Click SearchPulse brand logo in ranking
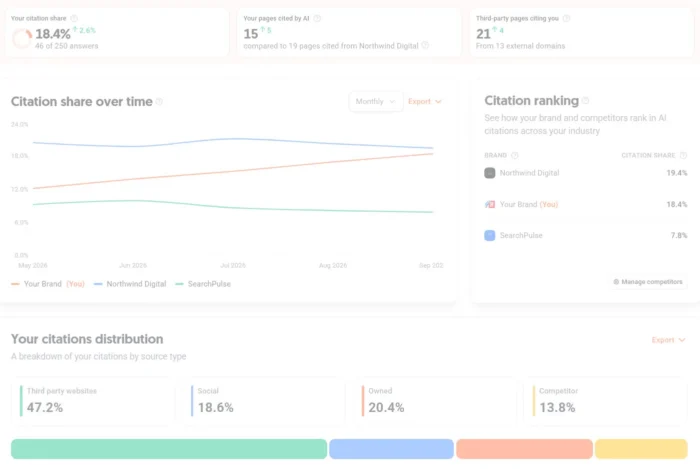Screen dimensions: 700x469 490,235
